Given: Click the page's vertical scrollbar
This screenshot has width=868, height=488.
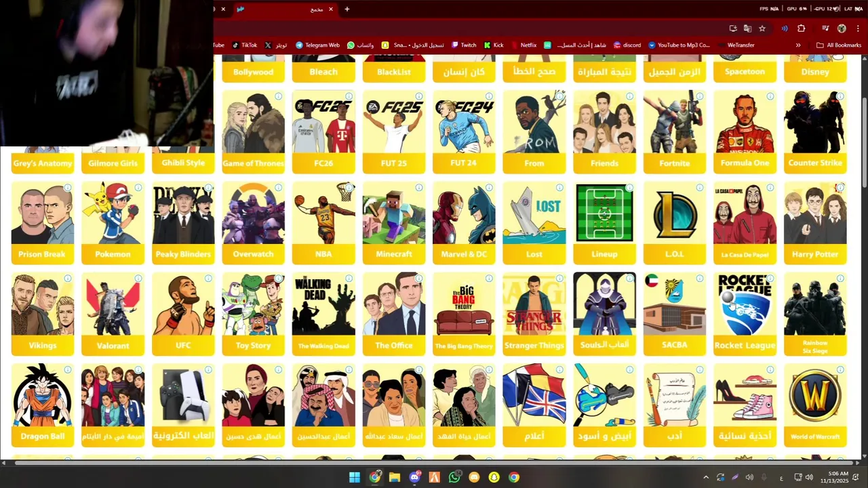Looking at the screenshot, I should coord(865,142).
